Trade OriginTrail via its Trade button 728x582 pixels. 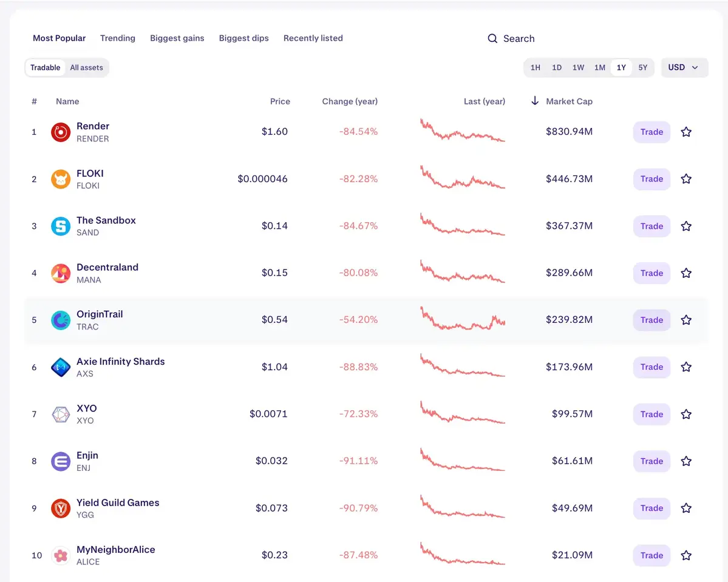coord(651,320)
